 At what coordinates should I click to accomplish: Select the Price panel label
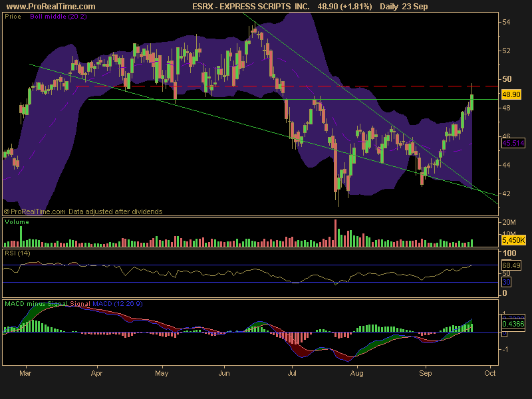tap(13, 17)
